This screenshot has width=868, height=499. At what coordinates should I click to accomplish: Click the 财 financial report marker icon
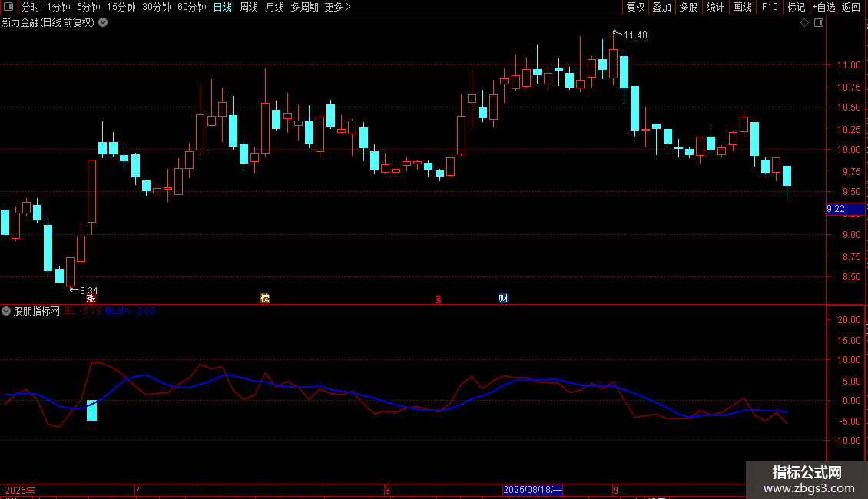503,299
